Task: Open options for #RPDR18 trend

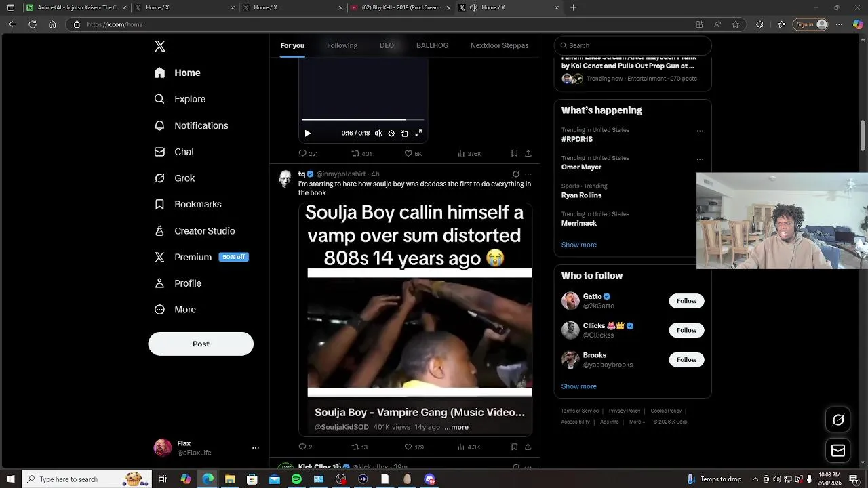Action: (x=700, y=131)
